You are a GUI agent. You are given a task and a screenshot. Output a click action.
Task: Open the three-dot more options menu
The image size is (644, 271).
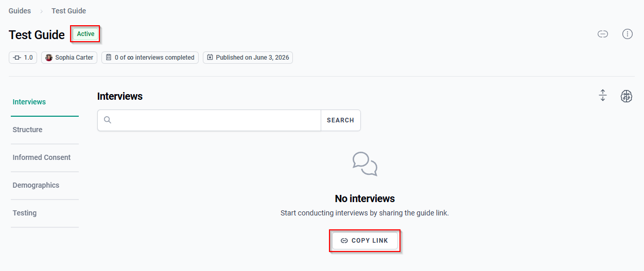pos(627,34)
